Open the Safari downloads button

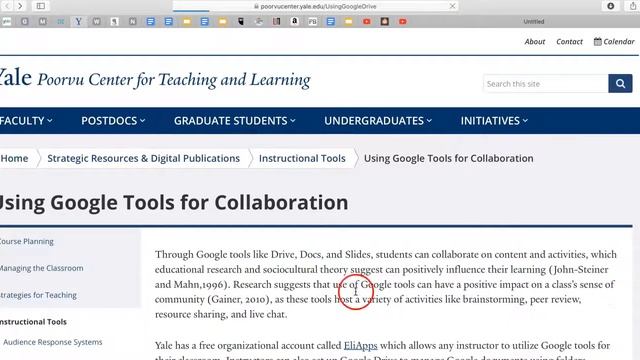coord(611,6)
